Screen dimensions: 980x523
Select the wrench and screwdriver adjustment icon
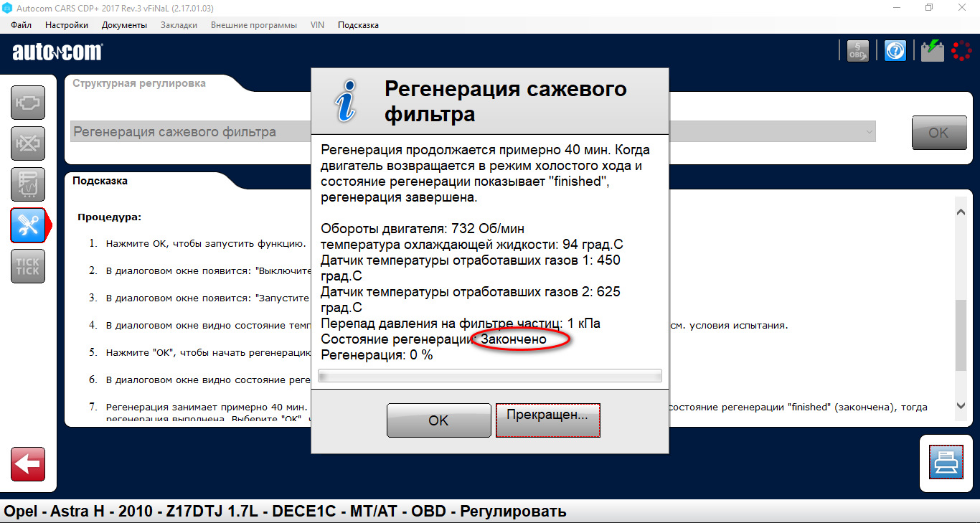pyautogui.click(x=28, y=225)
